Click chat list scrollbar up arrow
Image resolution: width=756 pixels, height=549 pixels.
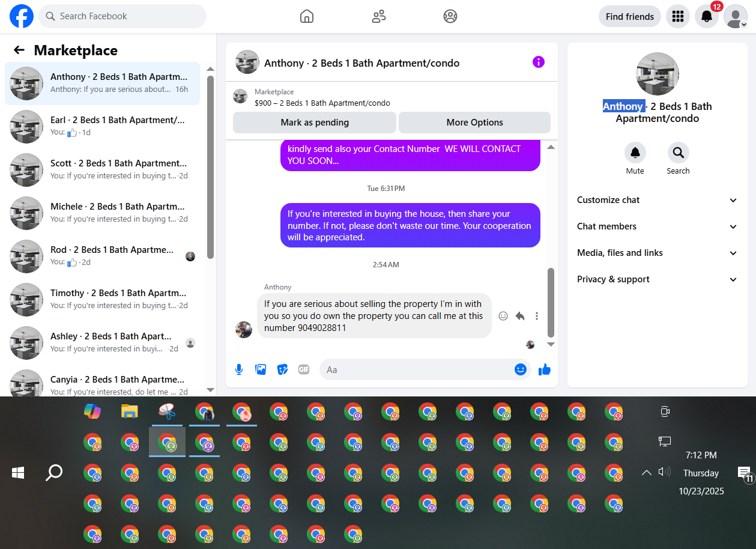(x=210, y=69)
